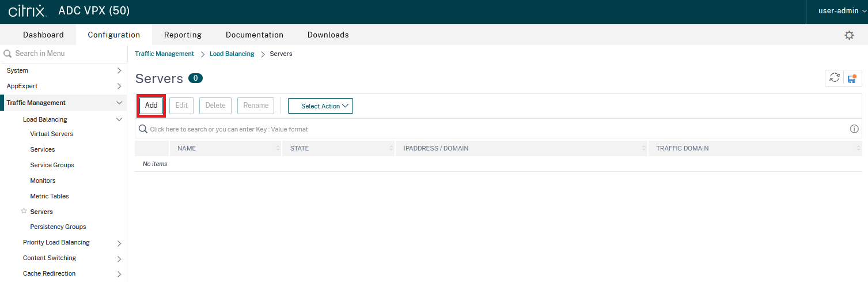Open the Select Action dropdown

coord(320,106)
